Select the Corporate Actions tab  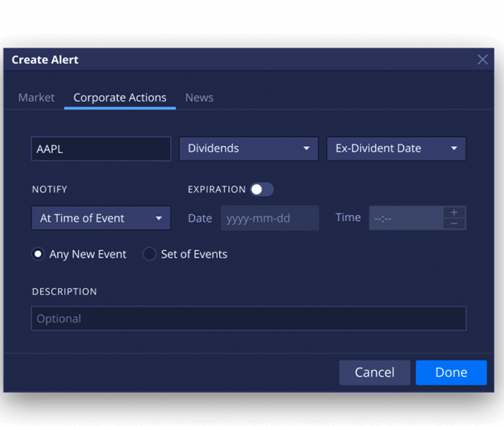pyautogui.click(x=120, y=98)
